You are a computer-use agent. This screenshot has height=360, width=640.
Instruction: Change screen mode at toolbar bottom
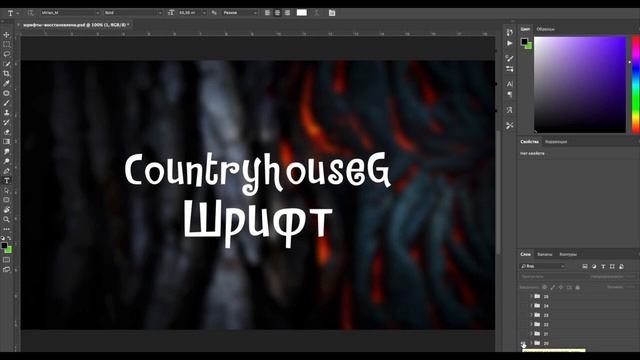pyautogui.click(x=7, y=269)
